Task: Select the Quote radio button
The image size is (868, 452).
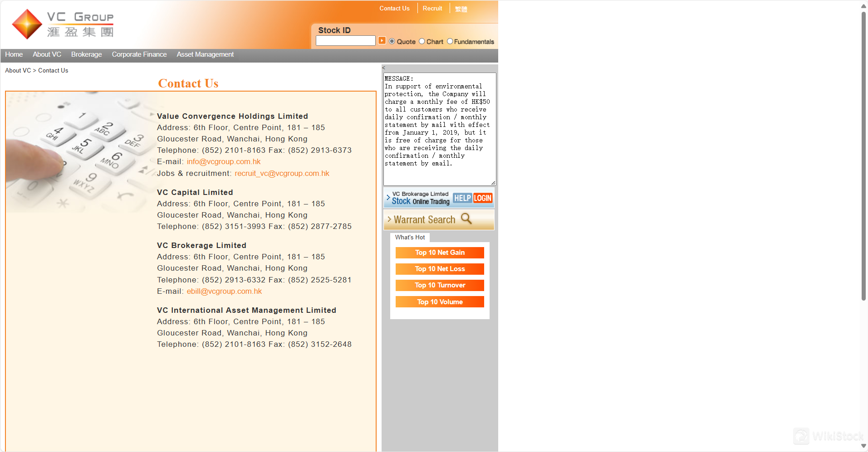Action: coord(392,41)
